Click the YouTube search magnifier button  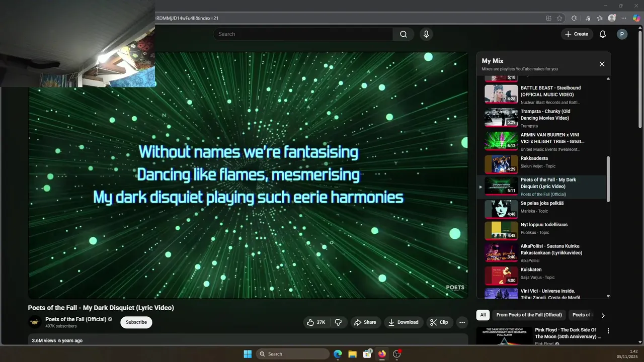(x=404, y=34)
